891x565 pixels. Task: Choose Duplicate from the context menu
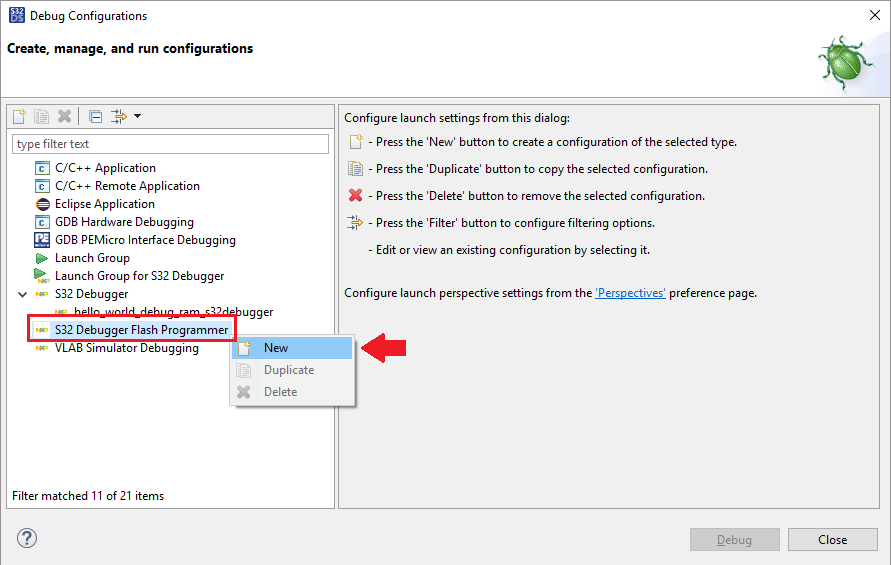pos(288,370)
